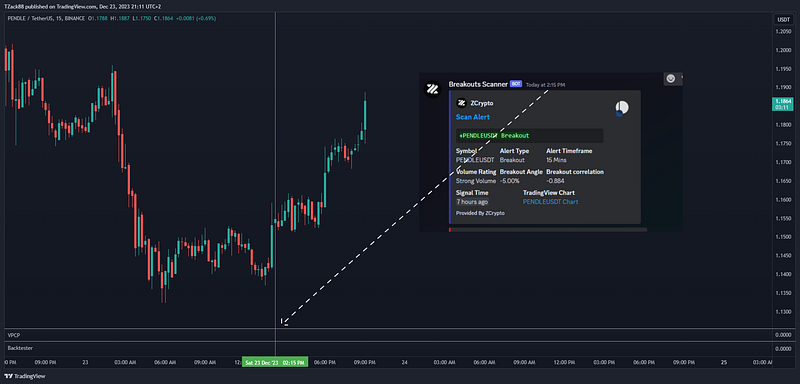Click the '-5.00%' breakout angle value

point(510,181)
